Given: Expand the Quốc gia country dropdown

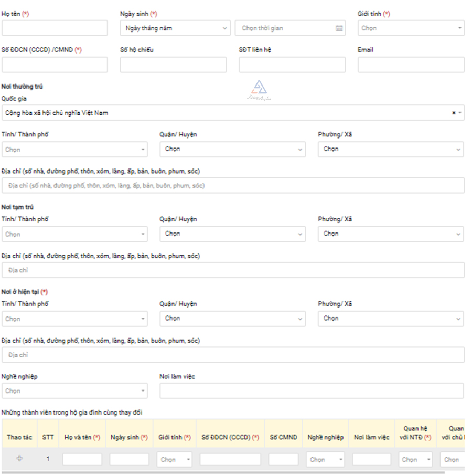Looking at the screenshot, I should pyautogui.click(x=231, y=113).
